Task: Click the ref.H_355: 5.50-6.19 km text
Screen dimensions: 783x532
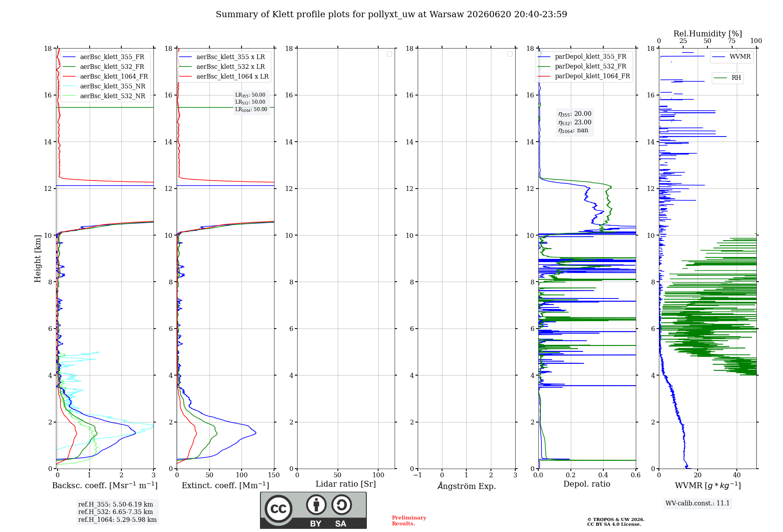Action: coord(115,505)
